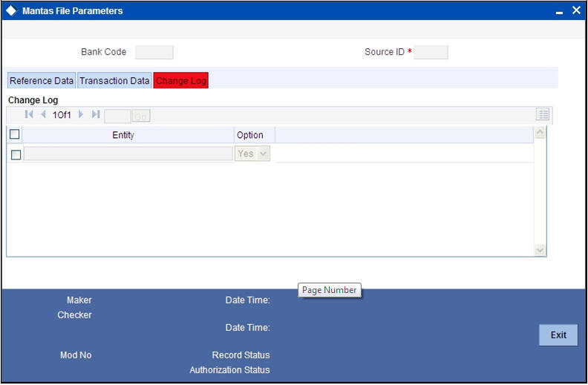Screen dimensions: 588x385
Task: Click scrollbar down arrow in grid
Action: (x=540, y=250)
